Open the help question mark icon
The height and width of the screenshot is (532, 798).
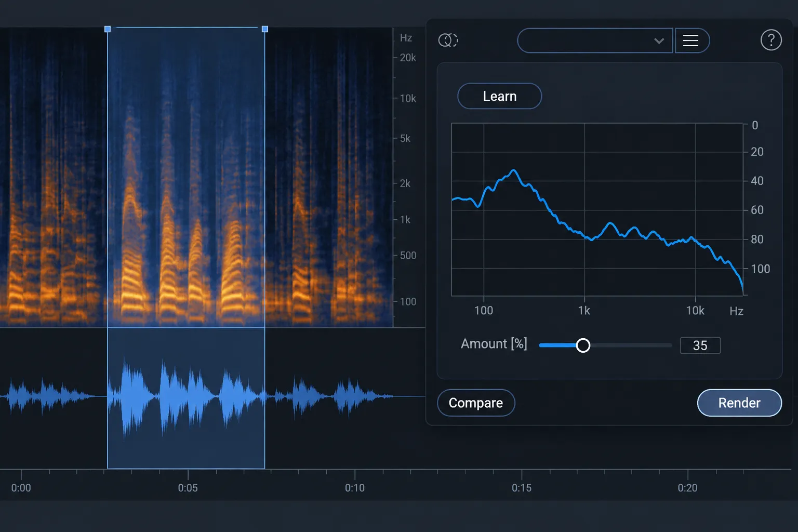[x=771, y=40]
